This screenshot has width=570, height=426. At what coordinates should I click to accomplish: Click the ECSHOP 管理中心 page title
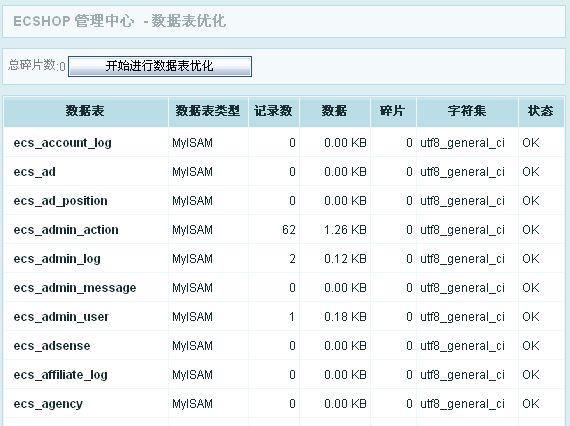pos(73,21)
